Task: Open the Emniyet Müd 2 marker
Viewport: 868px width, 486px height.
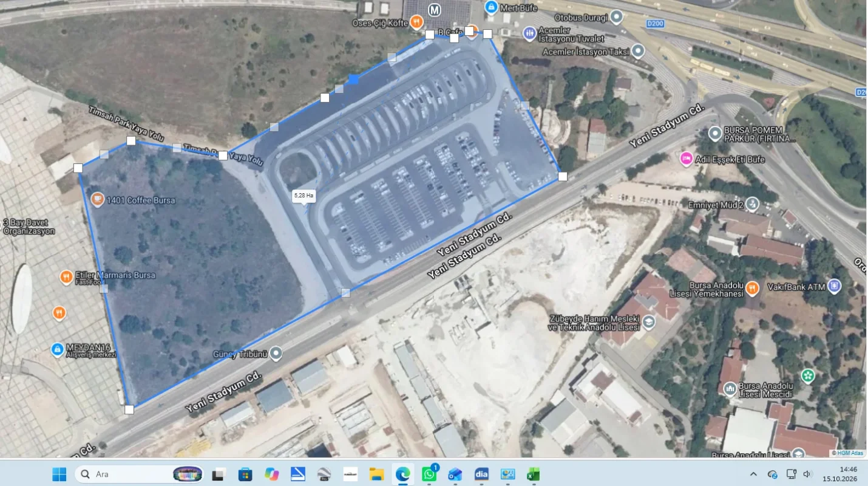Action: click(752, 204)
